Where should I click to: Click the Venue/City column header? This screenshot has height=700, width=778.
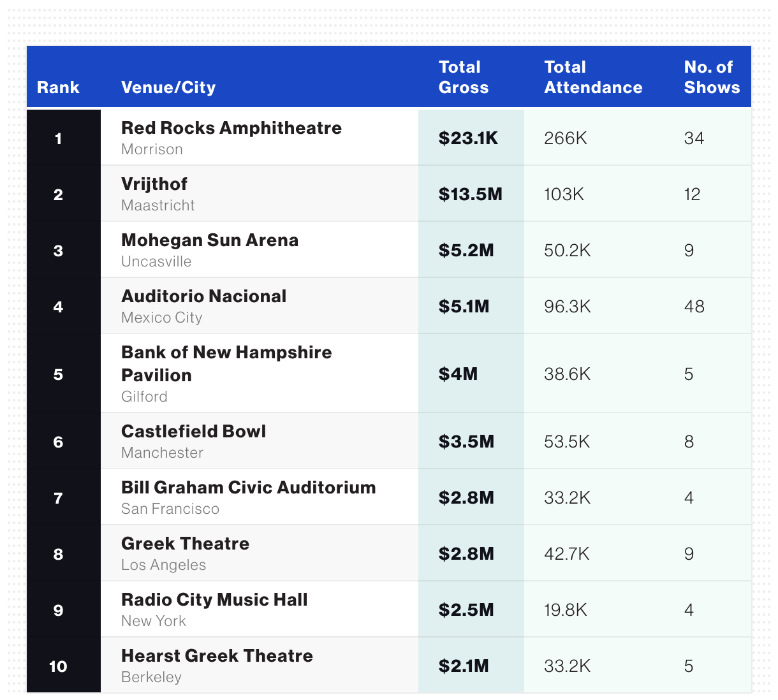click(x=168, y=87)
